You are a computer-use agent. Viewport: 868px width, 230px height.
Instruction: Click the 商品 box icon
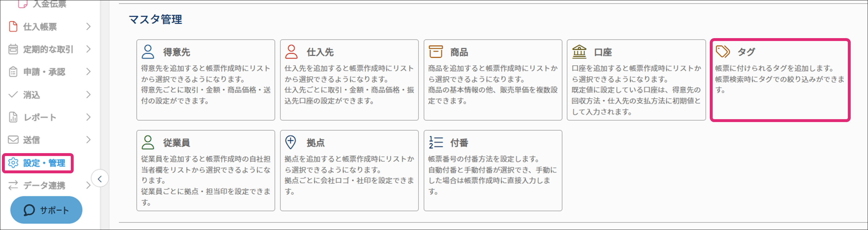[x=435, y=52]
